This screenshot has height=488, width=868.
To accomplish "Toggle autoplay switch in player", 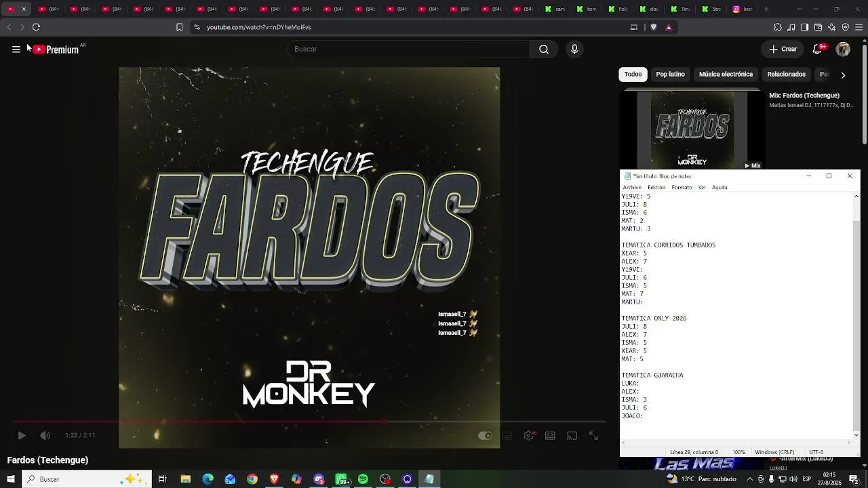I will pos(485,436).
